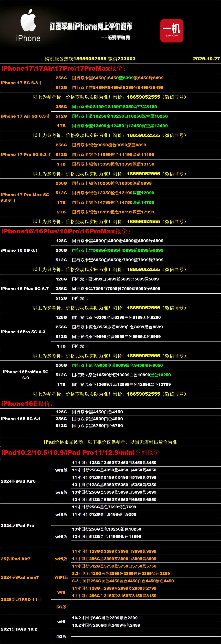Click the iPhone 16ProMax 5G 6.9 model cell
The height and width of the screenshot is (644, 221).
tap(26, 375)
